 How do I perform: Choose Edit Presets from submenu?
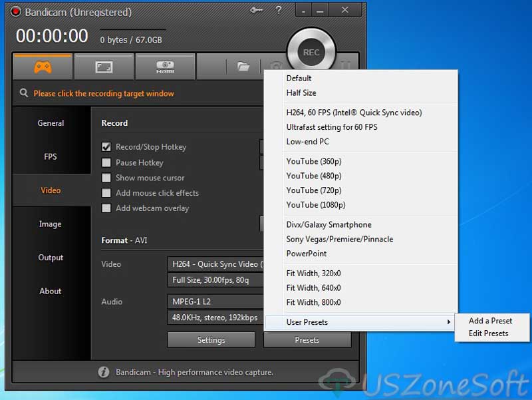tap(488, 333)
